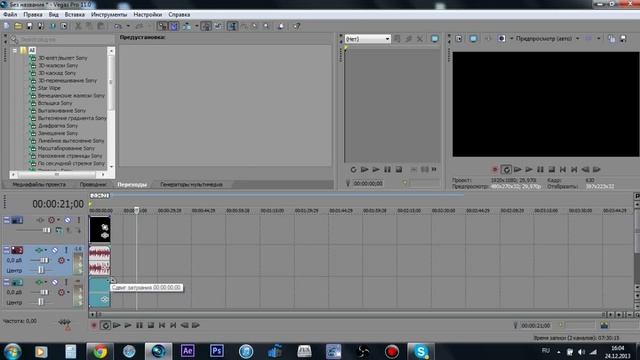Image resolution: width=640 pixels, height=360 pixels.
Task: Click the pan slider on the third track
Action: pyautogui.click(x=40, y=302)
